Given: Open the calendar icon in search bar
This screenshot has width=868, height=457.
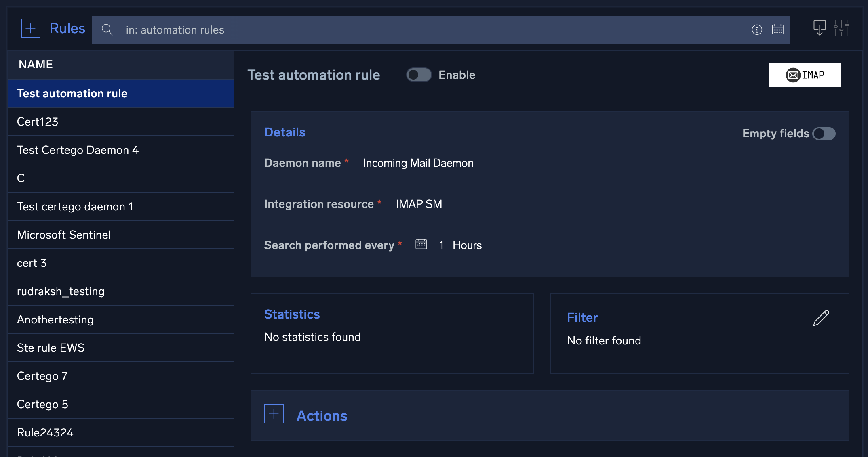Looking at the screenshot, I should tap(778, 29).
